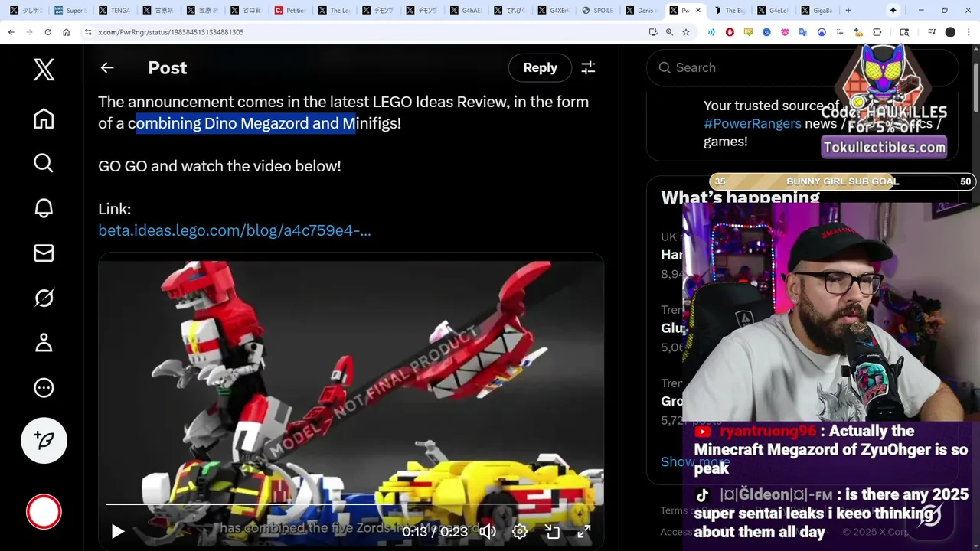Image resolution: width=980 pixels, height=551 pixels.
Task: Open the media controls music note icon
Action: click(x=932, y=32)
